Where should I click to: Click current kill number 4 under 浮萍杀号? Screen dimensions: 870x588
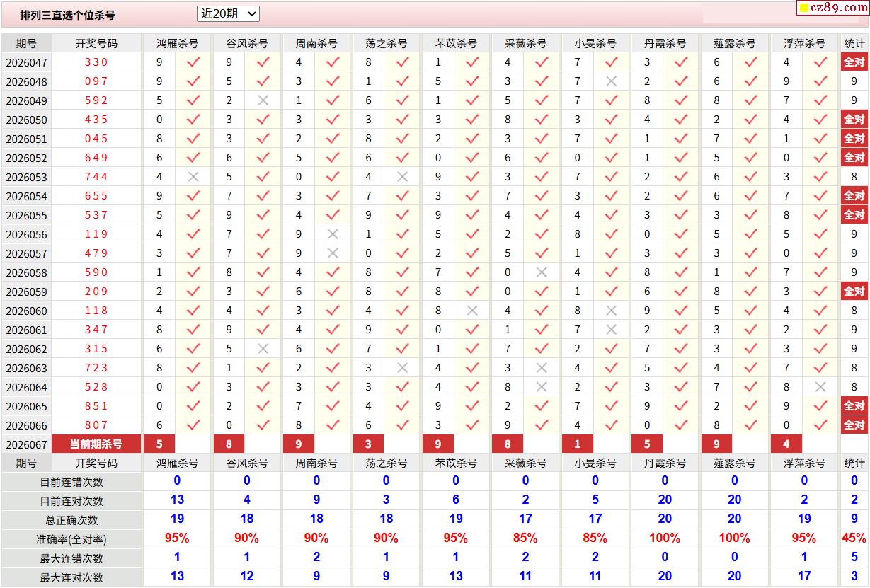tap(786, 444)
